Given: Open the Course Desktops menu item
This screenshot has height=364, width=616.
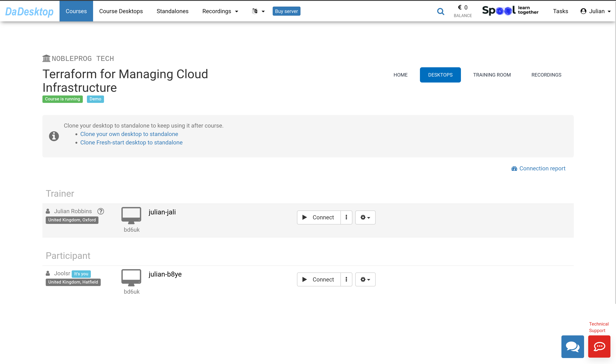Looking at the screenshot, I should [121, 11].
